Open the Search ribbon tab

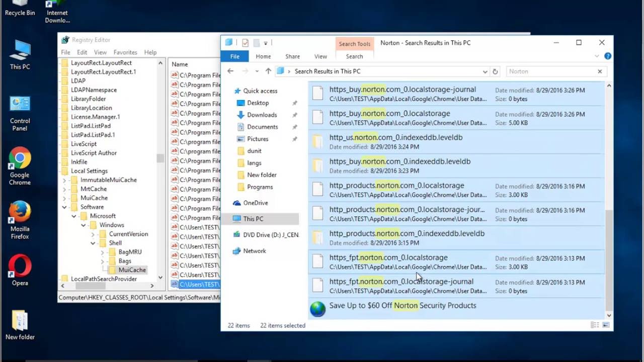click(354, 56)
